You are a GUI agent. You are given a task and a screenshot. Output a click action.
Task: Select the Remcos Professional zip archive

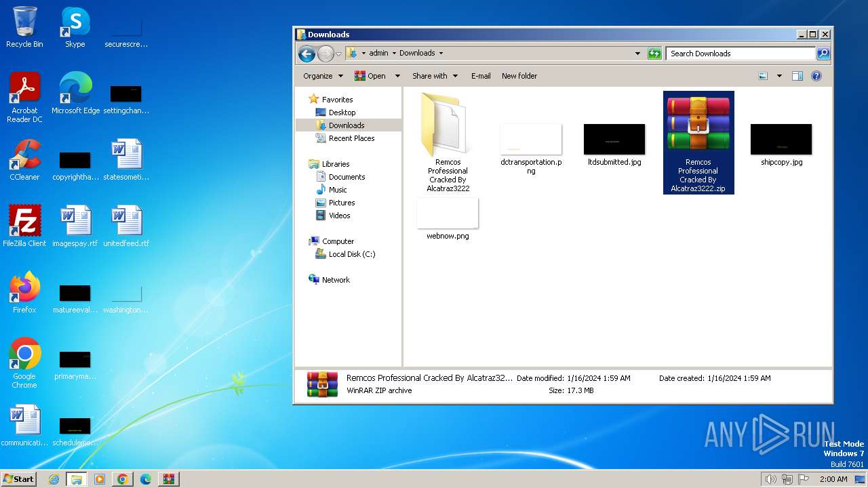tap(698, 143)
